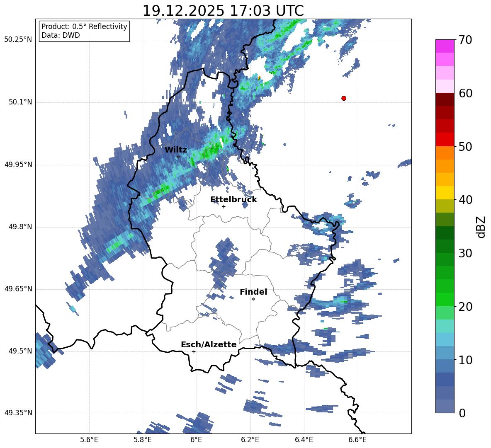Click the 49.35°N latitude label
491x448 pixels.
tap(18, 413)
